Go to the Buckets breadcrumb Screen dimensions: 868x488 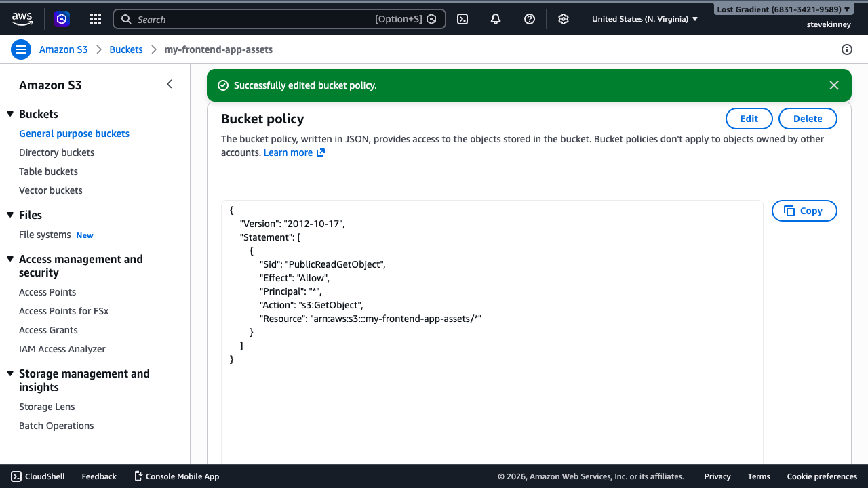pos(126,49)
